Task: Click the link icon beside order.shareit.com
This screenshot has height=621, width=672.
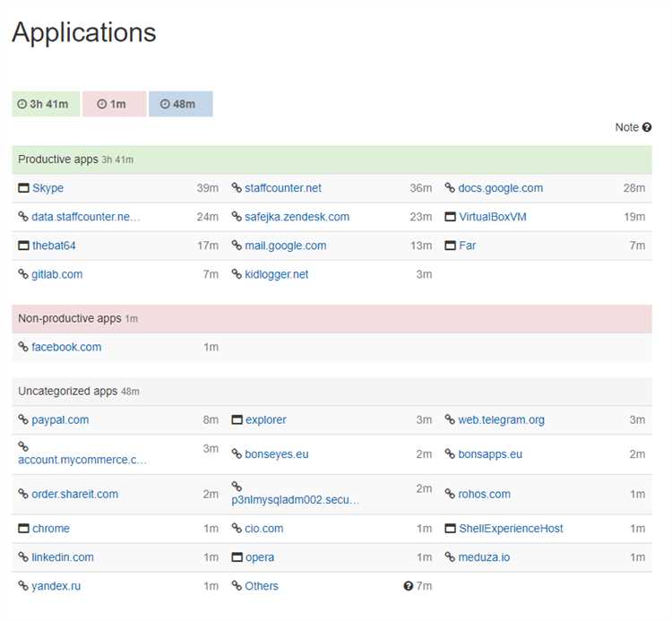Action: coord(23,494)
